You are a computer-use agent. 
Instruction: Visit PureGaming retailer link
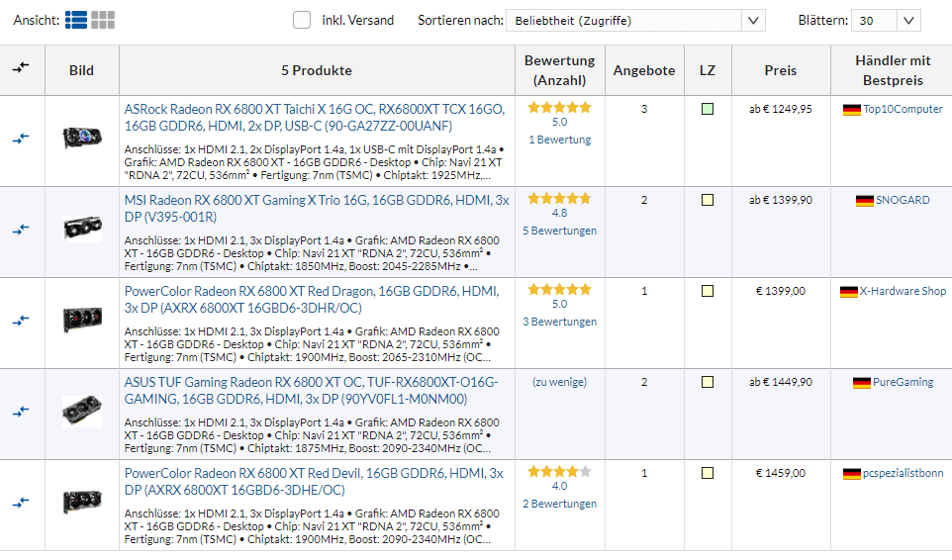pos(903,382)
